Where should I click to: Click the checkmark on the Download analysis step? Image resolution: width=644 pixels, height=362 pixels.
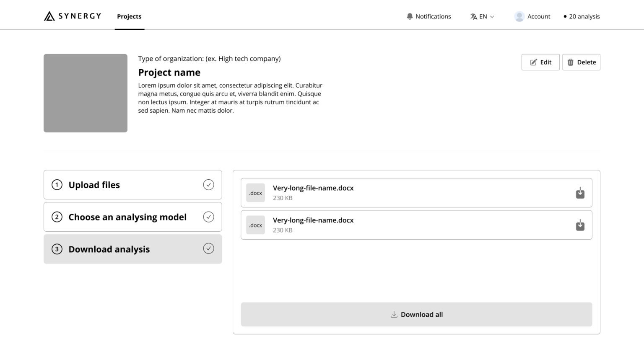click(x=208, y=248)
